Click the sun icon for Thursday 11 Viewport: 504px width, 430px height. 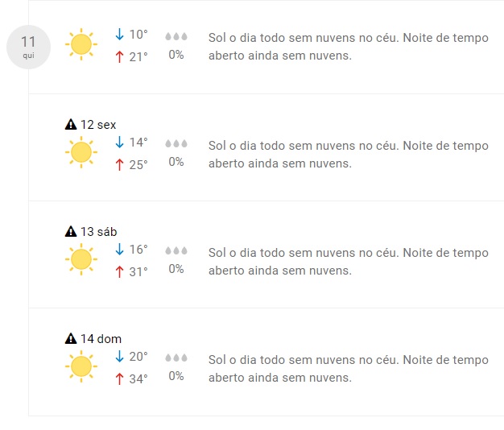click(x=81, y=45)
